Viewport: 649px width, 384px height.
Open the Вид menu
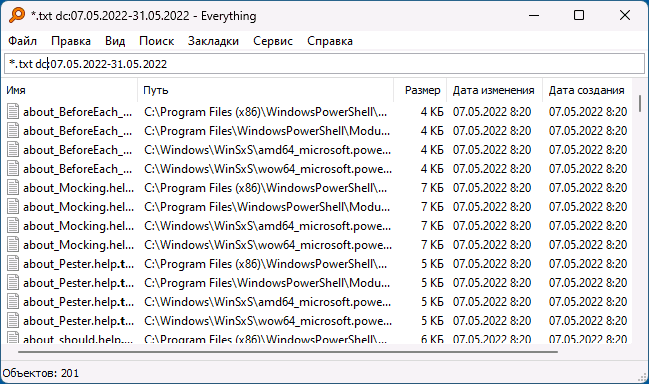115,41
